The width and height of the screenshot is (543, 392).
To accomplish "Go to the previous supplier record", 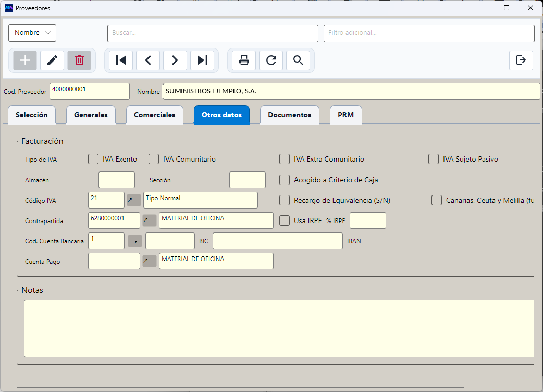I will (148, 60).
